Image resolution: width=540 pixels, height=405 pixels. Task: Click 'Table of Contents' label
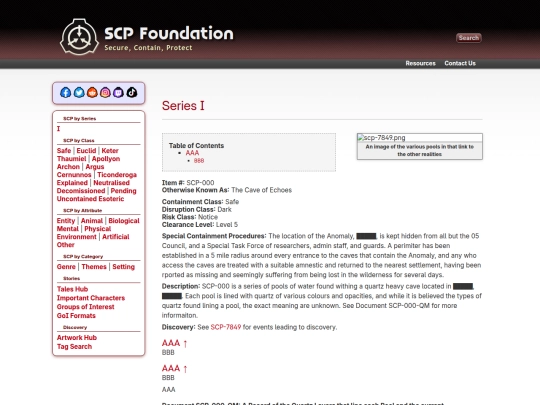point(196,146)
